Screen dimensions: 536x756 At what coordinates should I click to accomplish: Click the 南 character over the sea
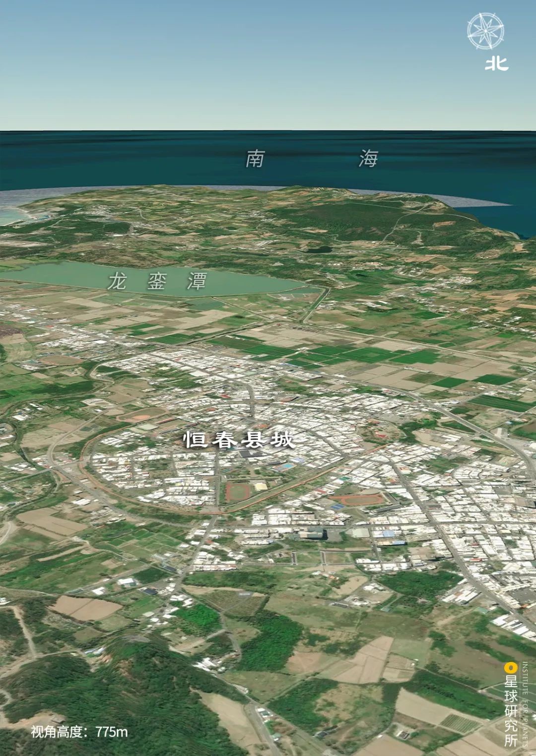(255, 159)
